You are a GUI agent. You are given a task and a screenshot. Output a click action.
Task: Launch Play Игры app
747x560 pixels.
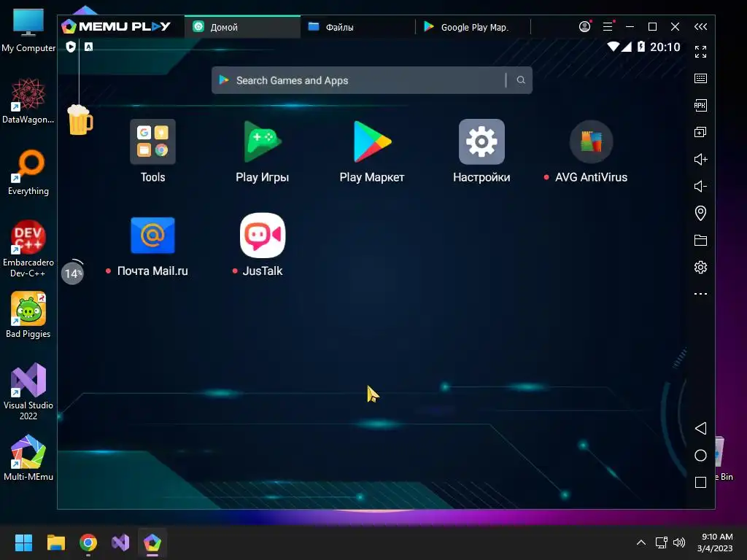(x=262, y=141)
